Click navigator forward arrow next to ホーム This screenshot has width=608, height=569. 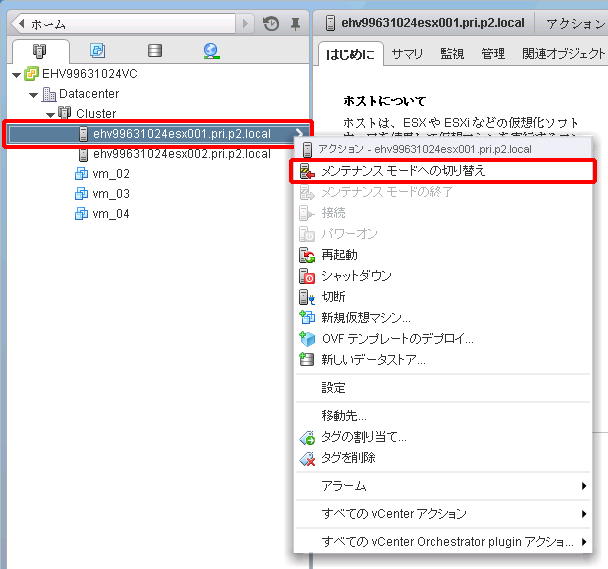245,24
